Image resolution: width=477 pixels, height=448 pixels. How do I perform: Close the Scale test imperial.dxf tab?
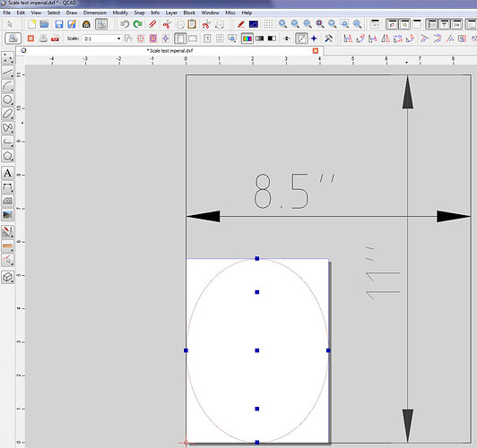click(x=316, y=51)
